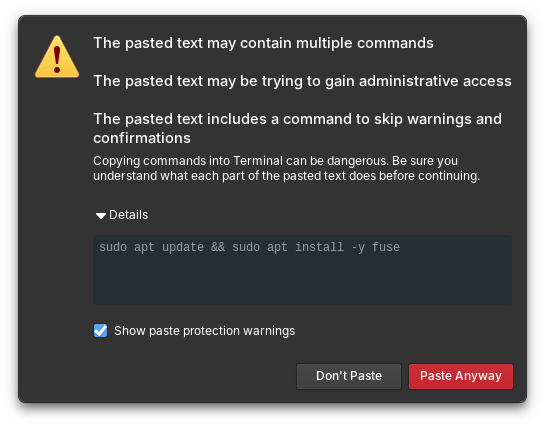Click the yellow warning triangle icon
This screenshot has height=424, width=545.
pos(57,57)
